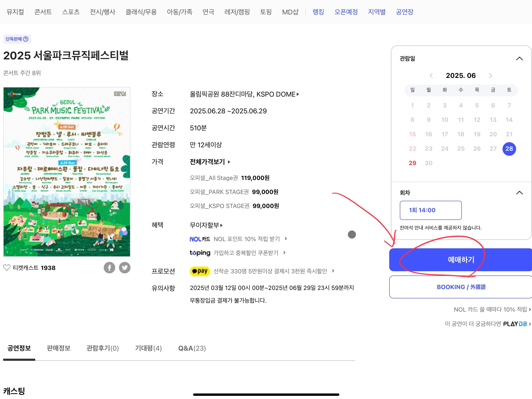Open the 콘서트 menu
The width and height of the screenshot is (532, 399).
[x=43, y=12]
